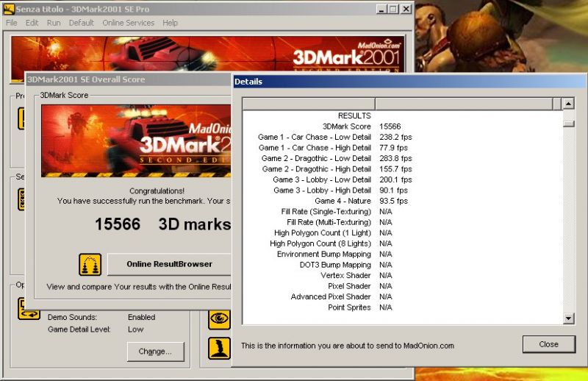Viewport: 588px width, 381px height.
Task: Open the Help menu
Action: tap(170, 23)
